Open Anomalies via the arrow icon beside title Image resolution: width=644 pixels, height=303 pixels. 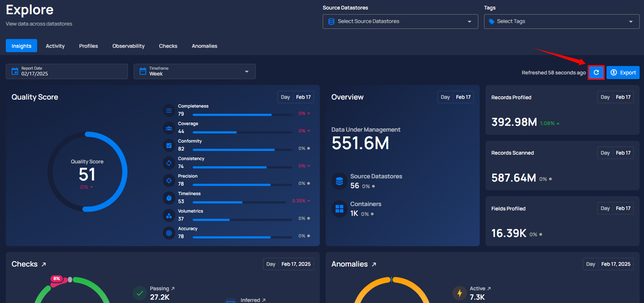coord(374,264)
